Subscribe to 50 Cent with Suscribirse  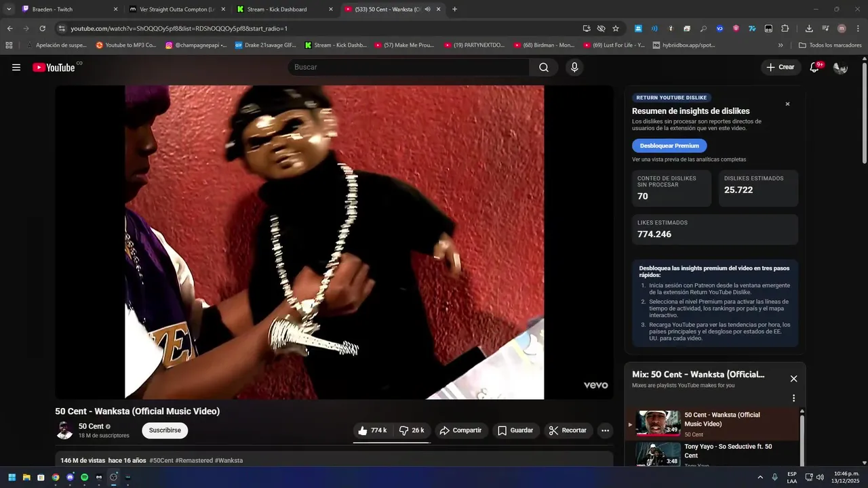[x=165, y=430]
